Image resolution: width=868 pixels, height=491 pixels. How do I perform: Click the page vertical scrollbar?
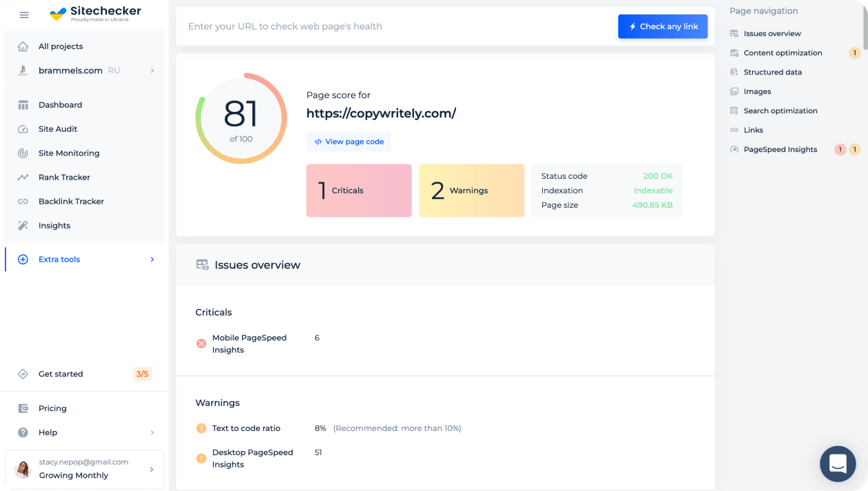865,28
